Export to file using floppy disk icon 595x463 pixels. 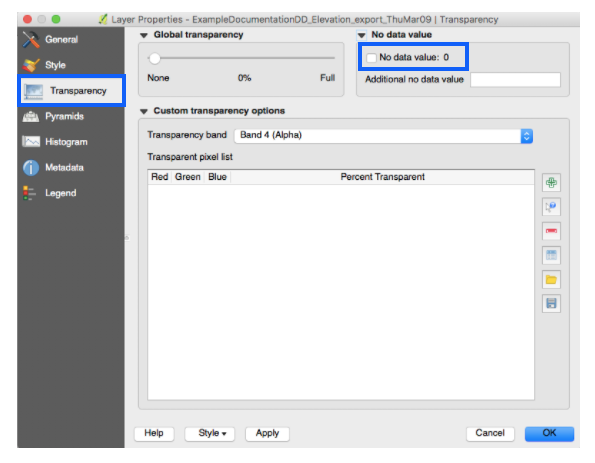tap(551, 304)
